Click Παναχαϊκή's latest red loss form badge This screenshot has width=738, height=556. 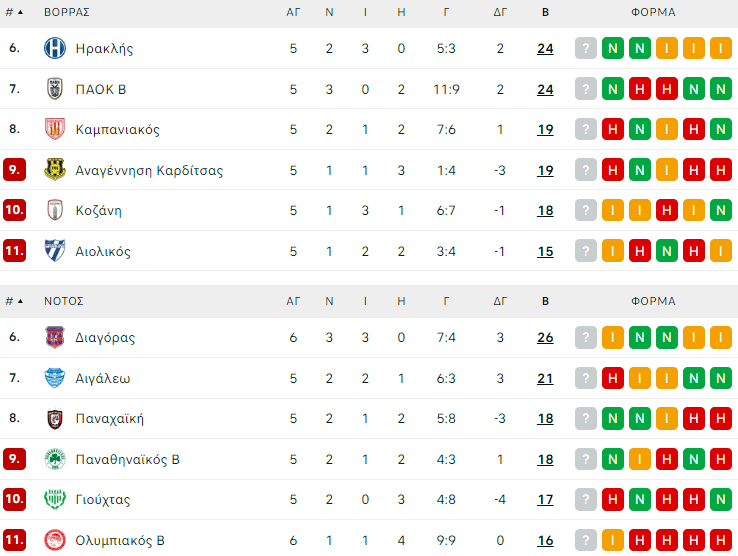coord(694,418)
